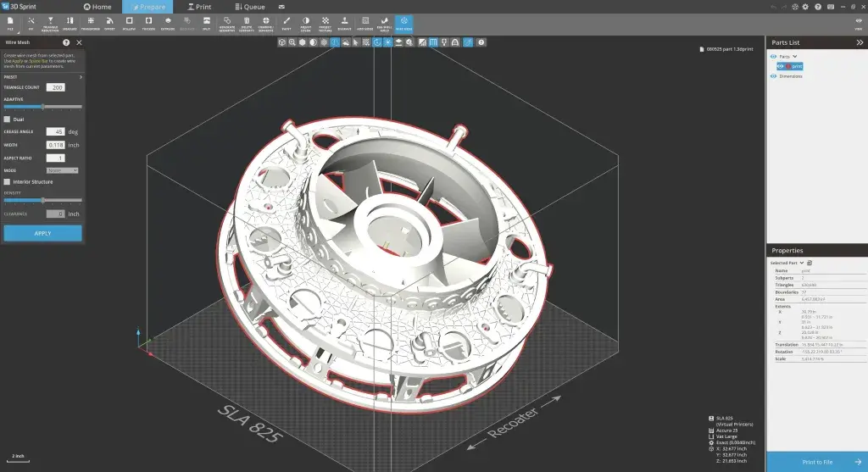The width and height of the screenshot is (868, 472).
Task: Open the Transform tool
Action: coord(90,23)
